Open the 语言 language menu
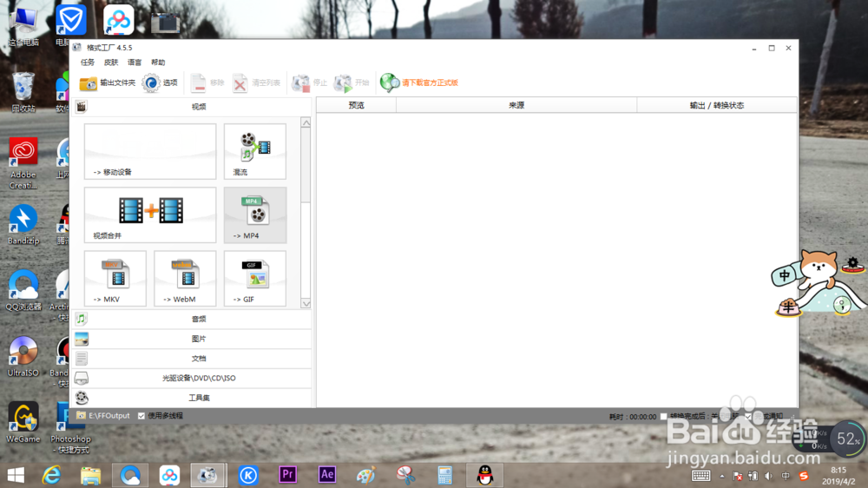Image resolution: width=868 pixels, height=488 pixels. [135, 62]
